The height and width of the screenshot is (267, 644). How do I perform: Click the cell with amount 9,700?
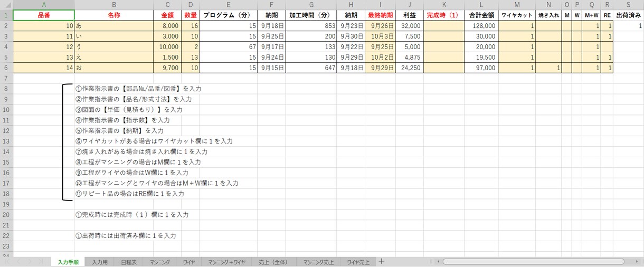(167, 68)
